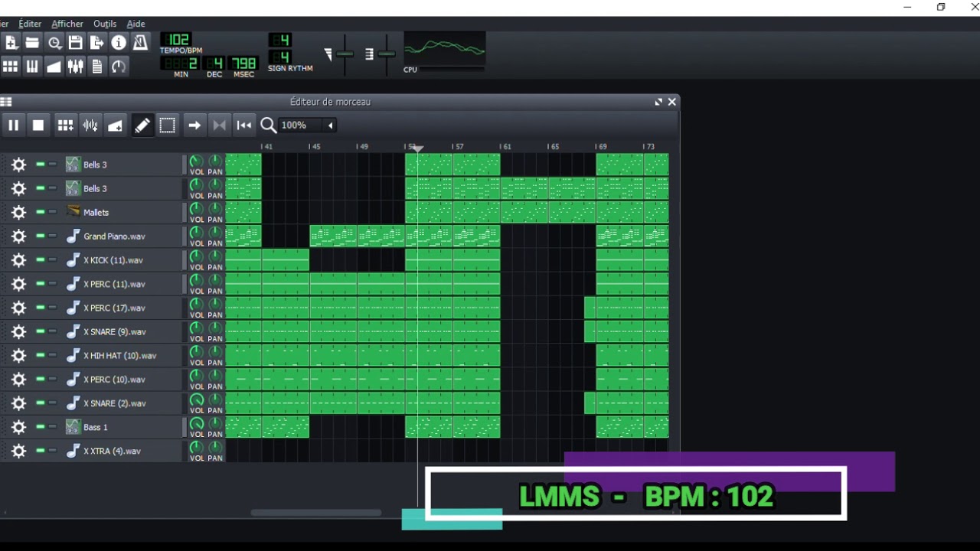Click the Mallets track VOL knob
This screenshot has width=980, height=551.
point(196,209)
